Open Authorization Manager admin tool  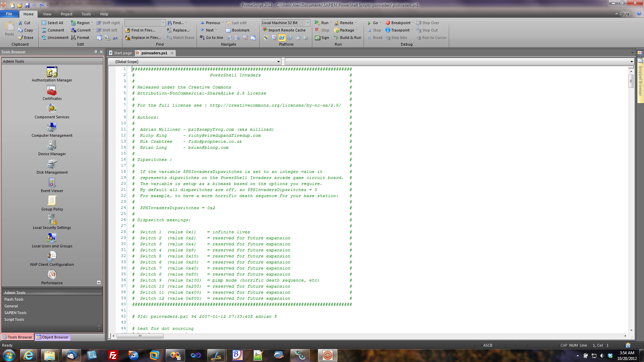coord(52,74)
